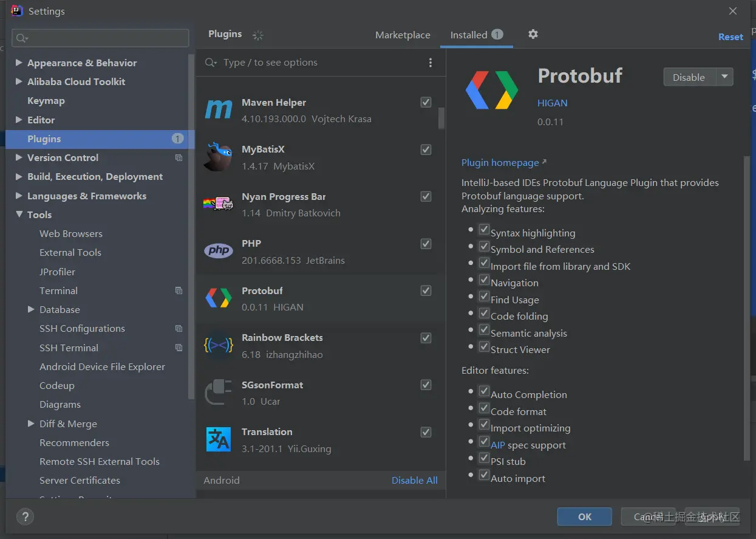Click the PHP plugin logo
This screenshot has width=756, height=539.
click(219, 251)
